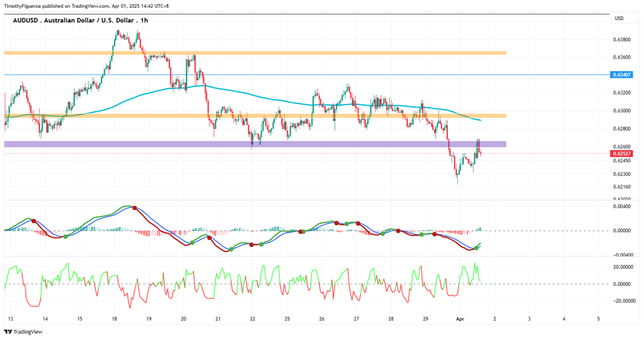Screen dimensions: 644x339
Task: Select the lower orange band near 0.63000
Action: point(255,116)
